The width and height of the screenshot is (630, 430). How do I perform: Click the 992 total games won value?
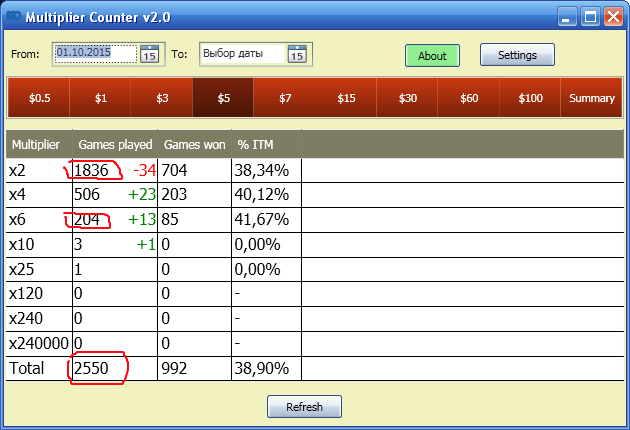click(174, 368)
